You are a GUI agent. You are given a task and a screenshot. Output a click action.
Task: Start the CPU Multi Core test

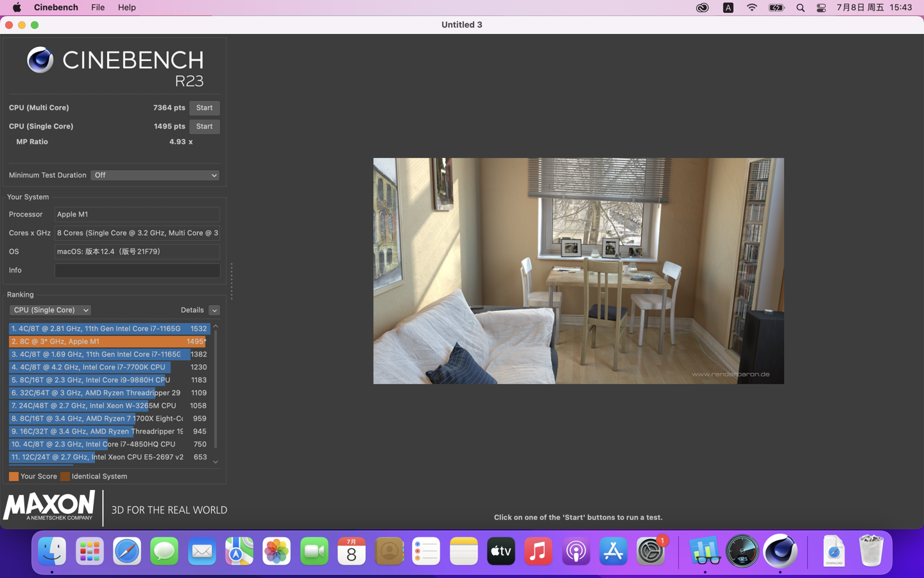(204, 108)
